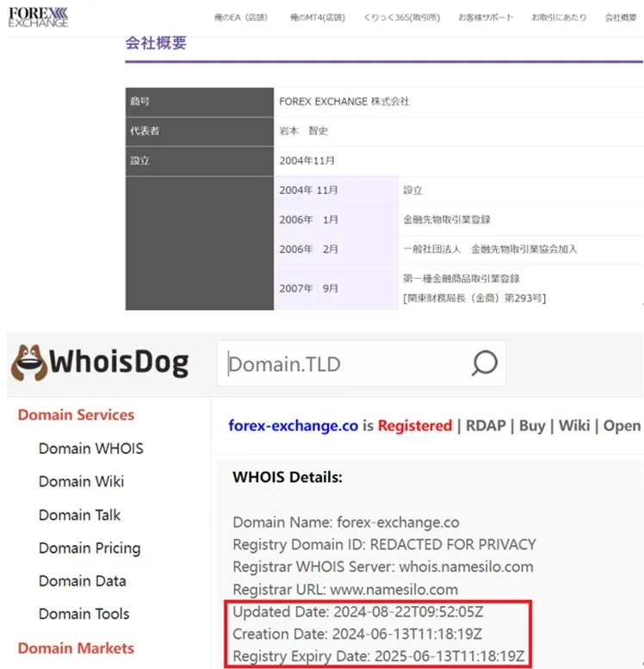Click the WhoisDog dog logo
The image size is (644, 669).
(29, 362)
